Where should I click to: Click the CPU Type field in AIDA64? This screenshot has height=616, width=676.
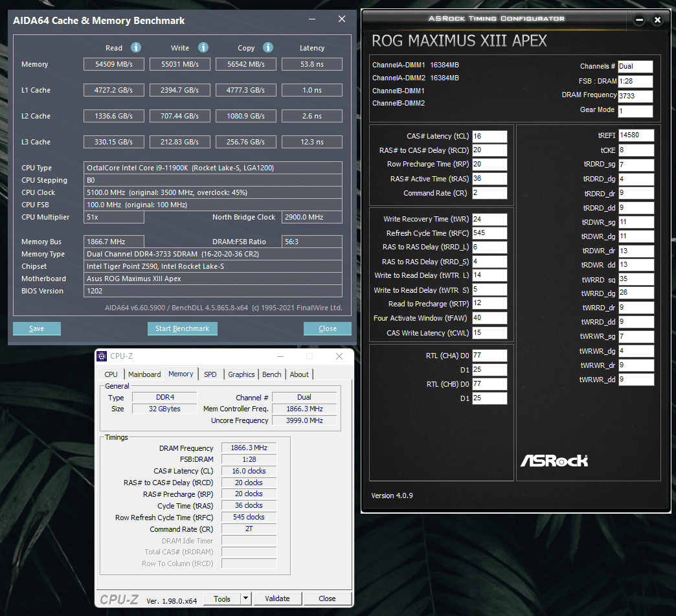tap(213, 168)
